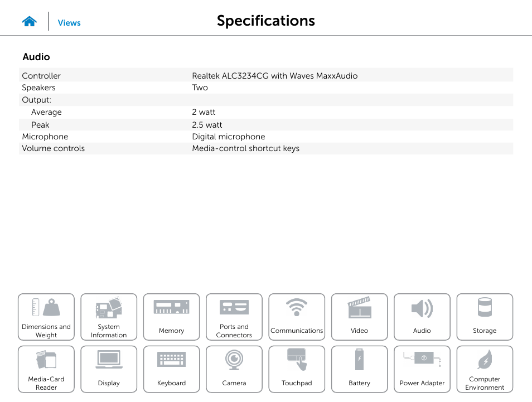The width and height of the screenshot is (532, 402).
Task: Open Touchpad specifications tile
Action: tap(297, 369)
